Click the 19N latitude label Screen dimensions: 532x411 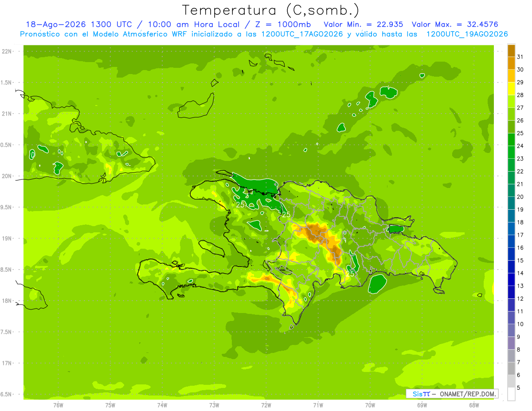point(7,239)
